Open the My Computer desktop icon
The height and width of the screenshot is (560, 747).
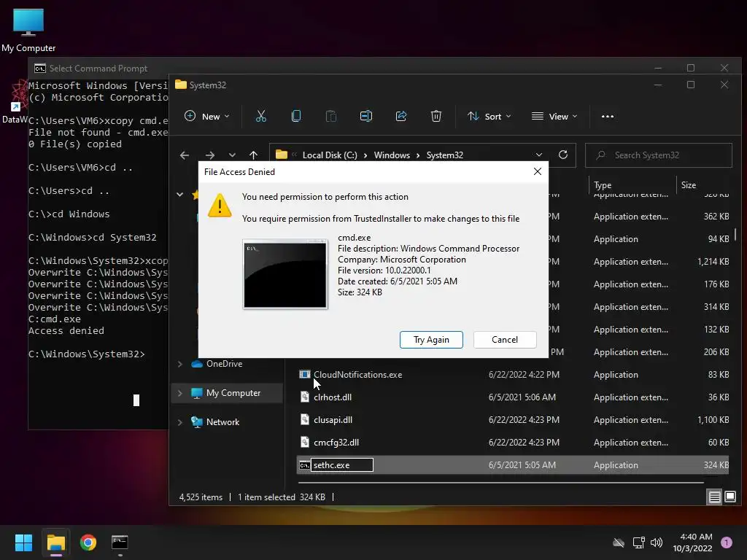tap(28, 31)
